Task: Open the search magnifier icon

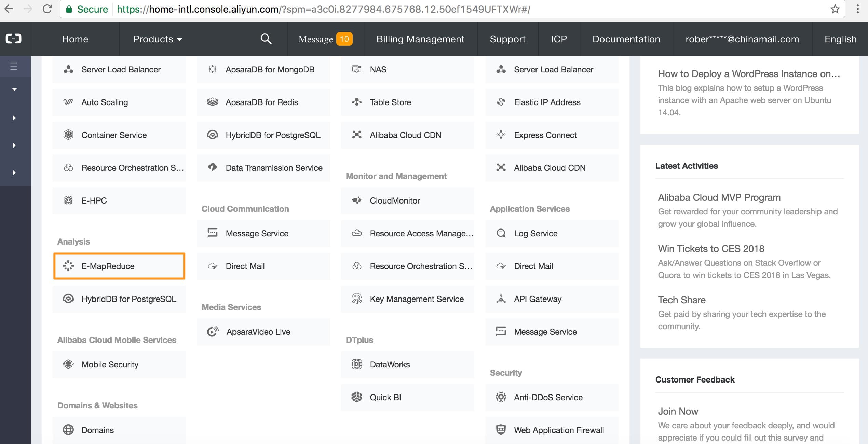Action: click(266, 39)
